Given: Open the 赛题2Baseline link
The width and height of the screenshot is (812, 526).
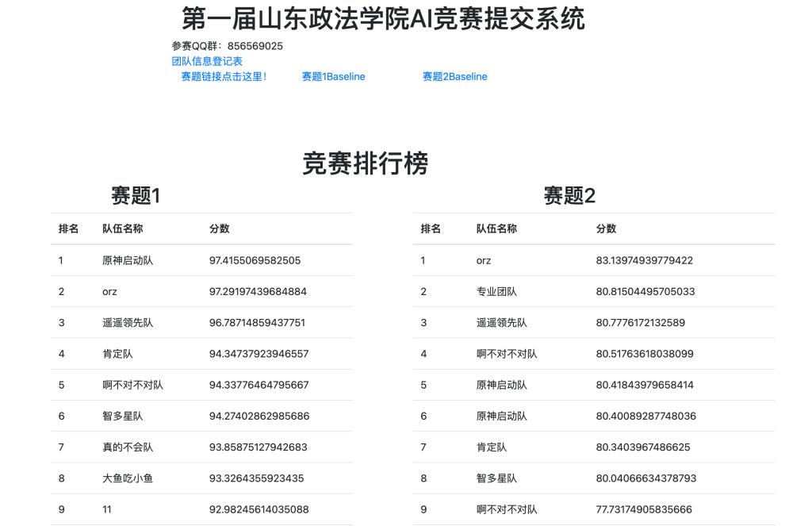Looking at the screenshot, I should 454,77.
